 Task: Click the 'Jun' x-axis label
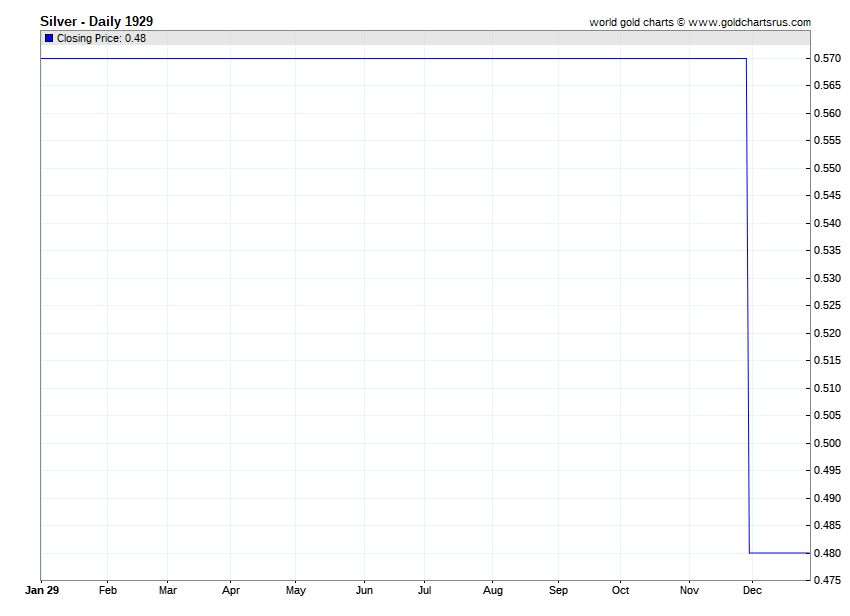tap(364, 590)
